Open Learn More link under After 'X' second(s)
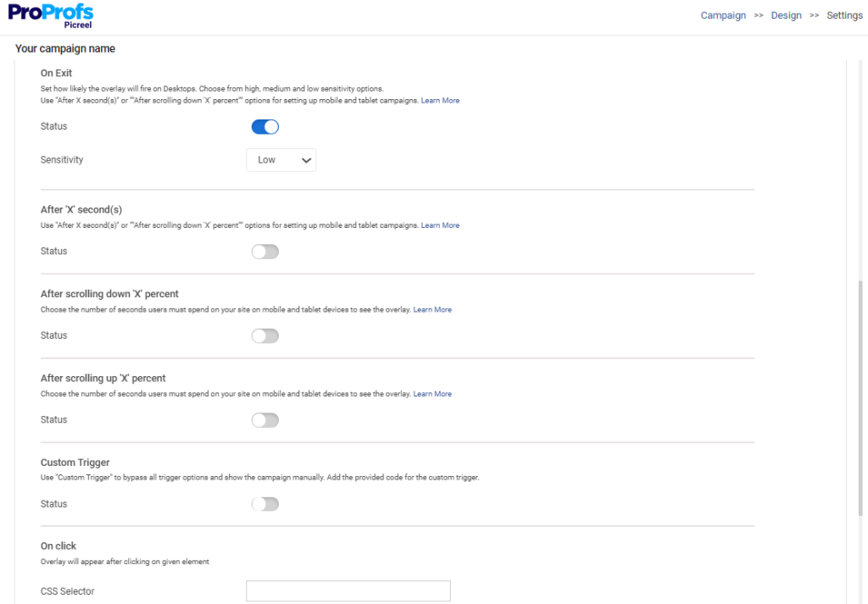This screenshot has height=604, width=868. click(440, 225)
